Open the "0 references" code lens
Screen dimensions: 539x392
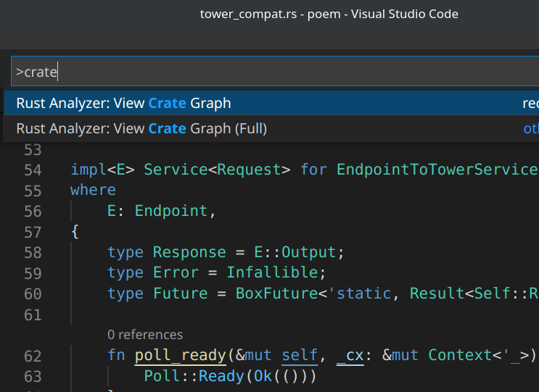(144, 335)
